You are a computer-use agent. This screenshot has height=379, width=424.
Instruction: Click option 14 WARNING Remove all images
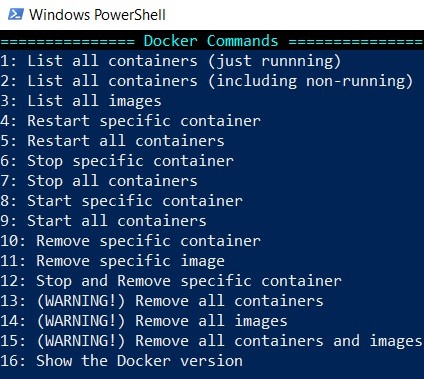144,321
